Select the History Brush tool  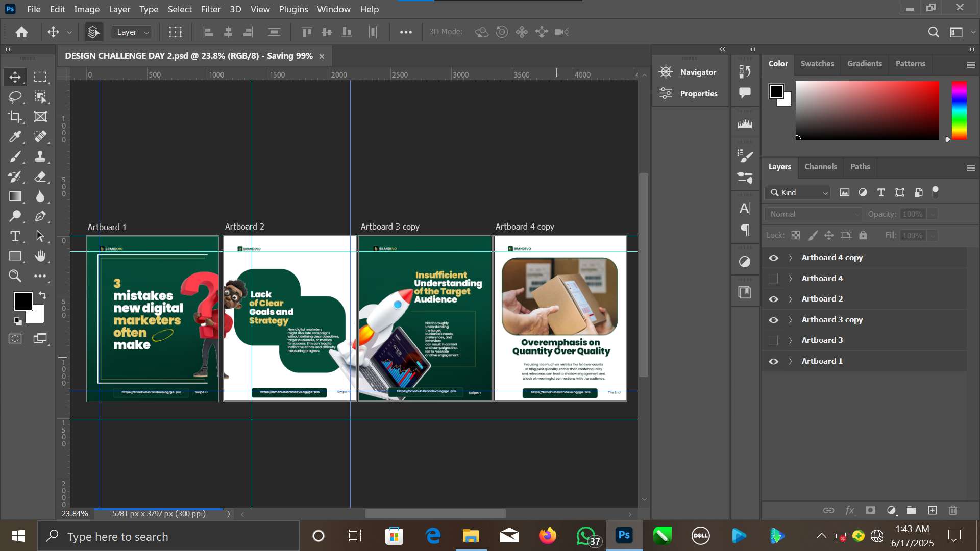[15, 177]
